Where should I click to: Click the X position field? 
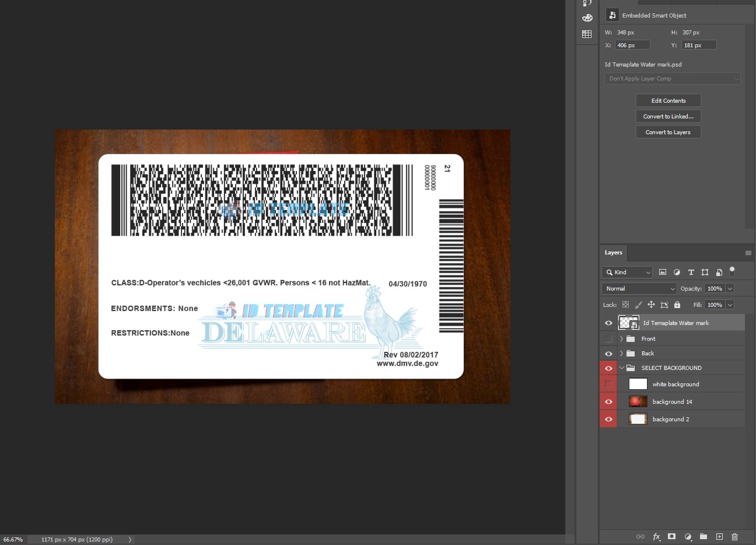click(632, 45)
